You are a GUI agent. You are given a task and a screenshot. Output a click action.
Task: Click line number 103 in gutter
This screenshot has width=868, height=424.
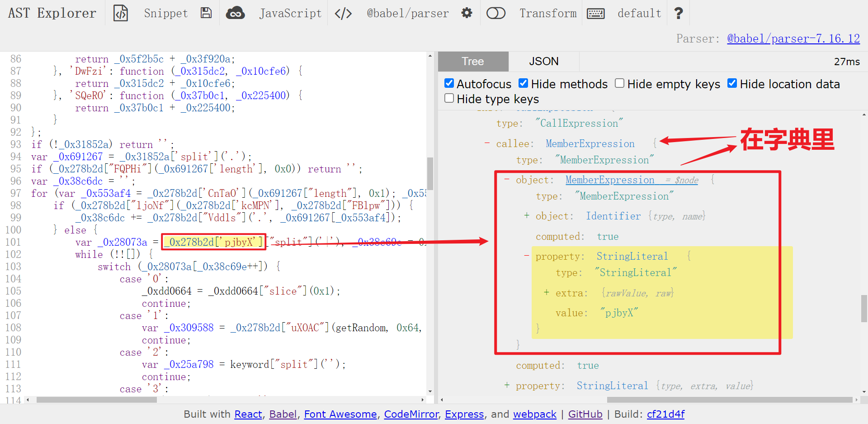tap(14, 267)
